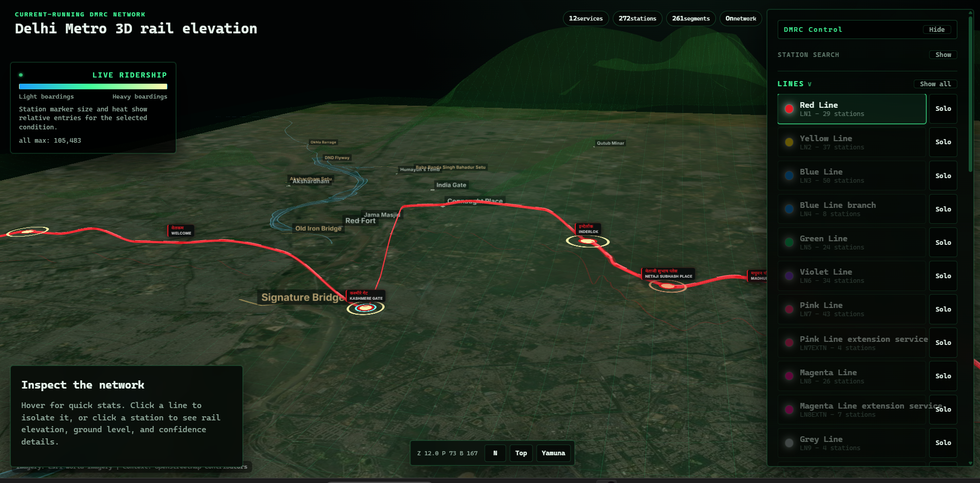Select the Yellow Line color dot
The image size is (980, 483).
[789, 142]
